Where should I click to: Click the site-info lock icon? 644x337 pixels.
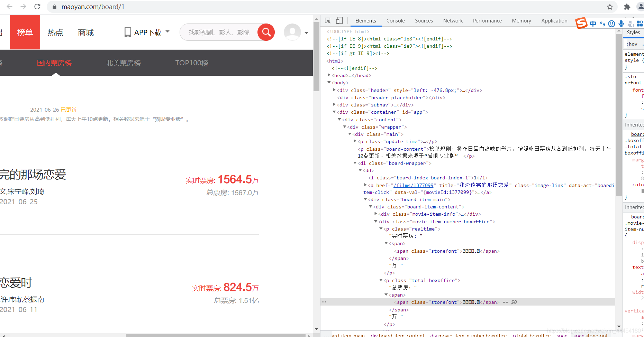click(54, 7)
